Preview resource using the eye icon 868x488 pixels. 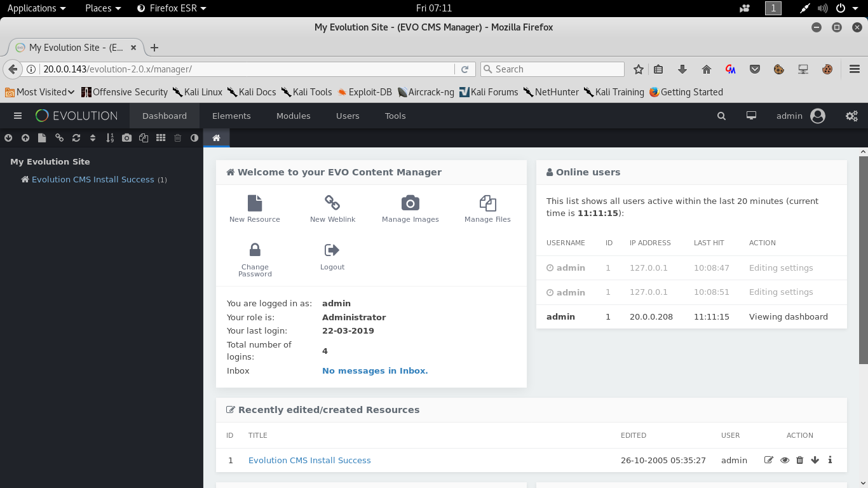[785, 460]
